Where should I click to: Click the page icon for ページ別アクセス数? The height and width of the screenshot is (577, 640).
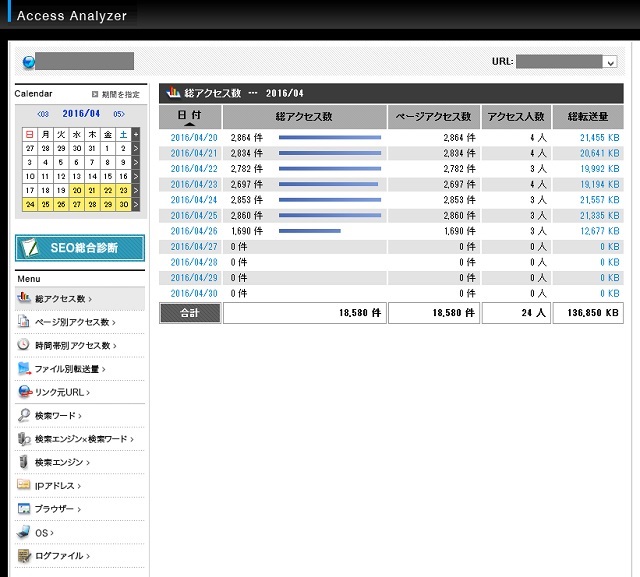click(x=24, y=322)
